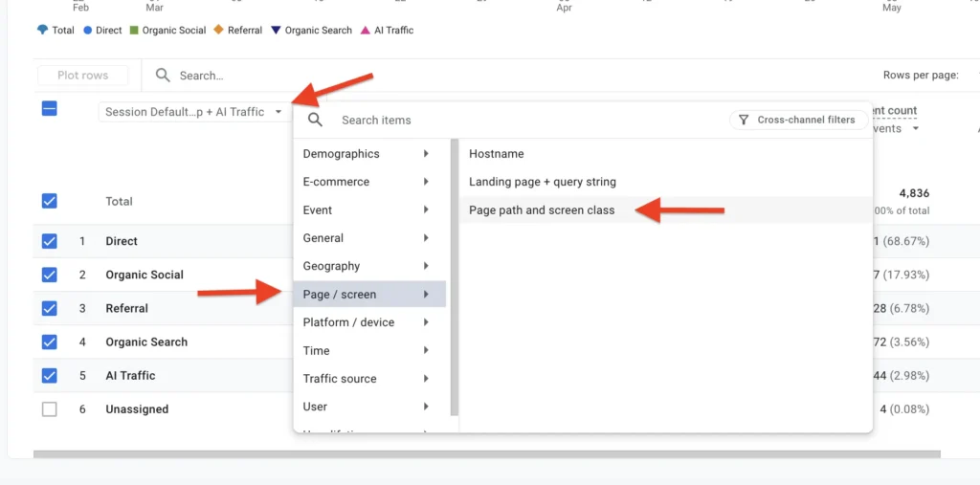Click the Total legend marker icon
The image size is (980, 485).
42,30
